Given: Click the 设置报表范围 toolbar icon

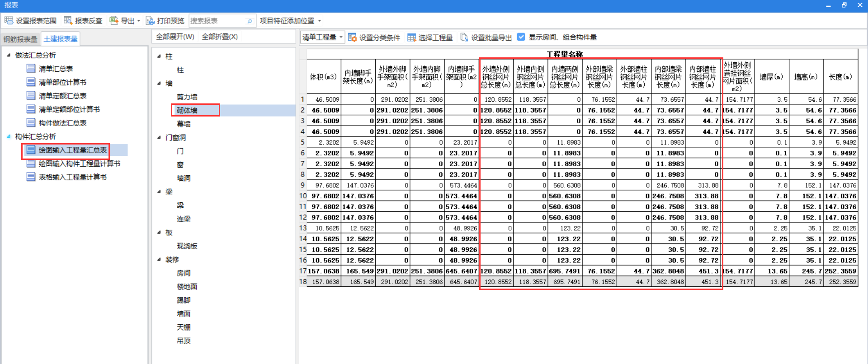Looking at the screenshot, I should (x=9, y=21).
